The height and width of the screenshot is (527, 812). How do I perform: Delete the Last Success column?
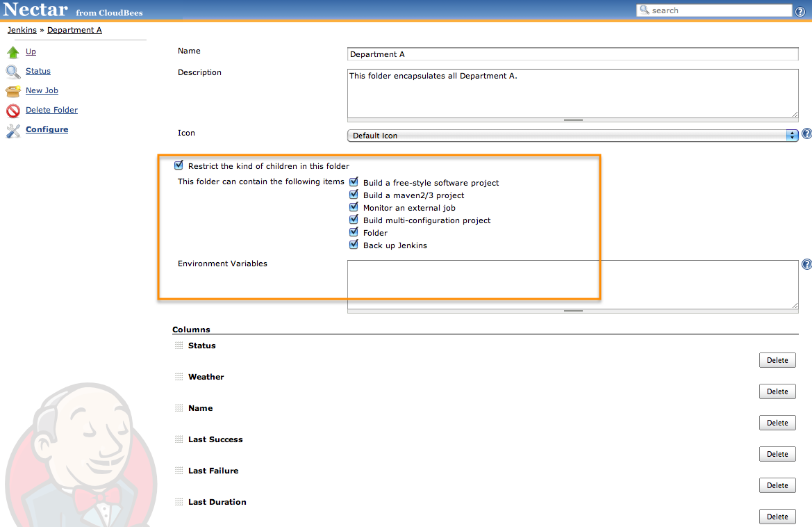click(777, 454)
